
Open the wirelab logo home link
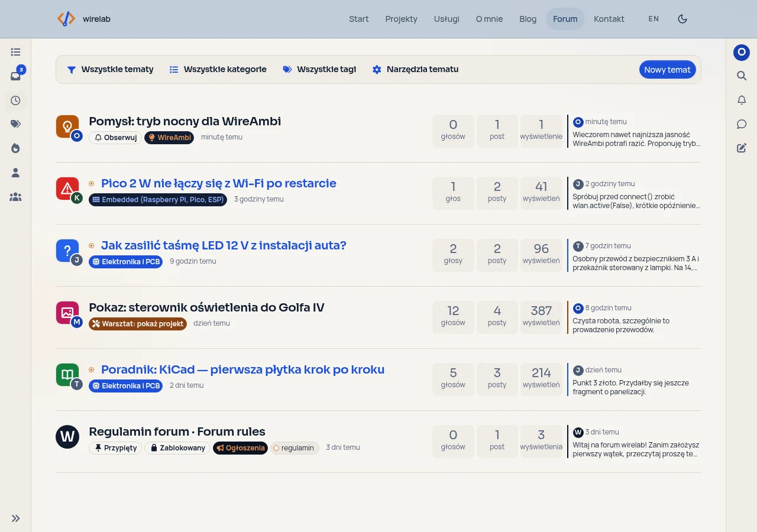[84, 19]
